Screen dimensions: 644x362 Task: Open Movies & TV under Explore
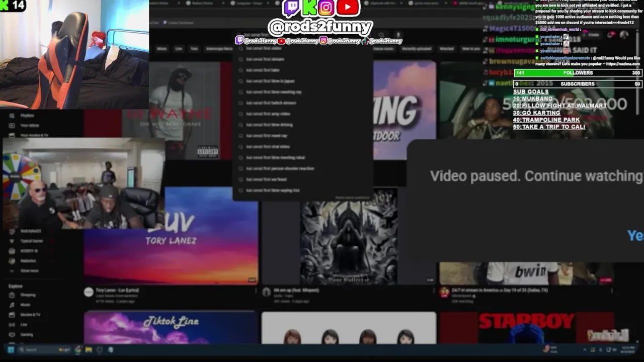(30, 315)
